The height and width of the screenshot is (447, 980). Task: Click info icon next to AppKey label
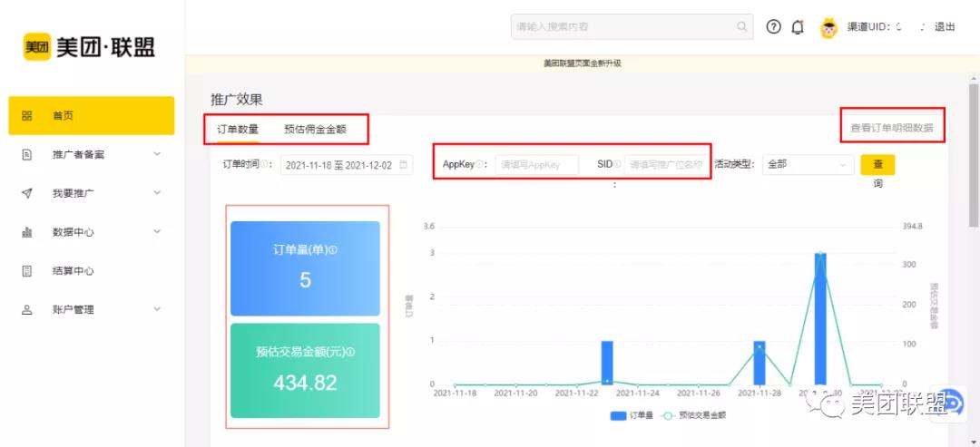(479, 164)
